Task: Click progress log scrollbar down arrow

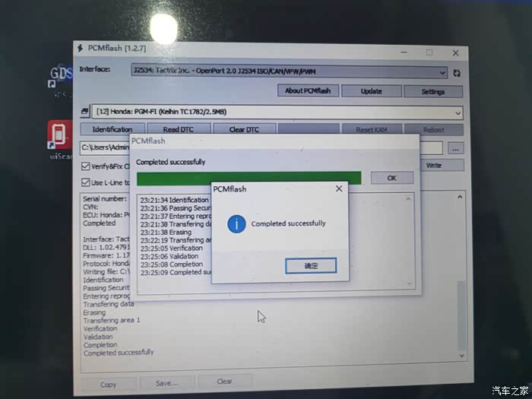Action: click(410, 283)
